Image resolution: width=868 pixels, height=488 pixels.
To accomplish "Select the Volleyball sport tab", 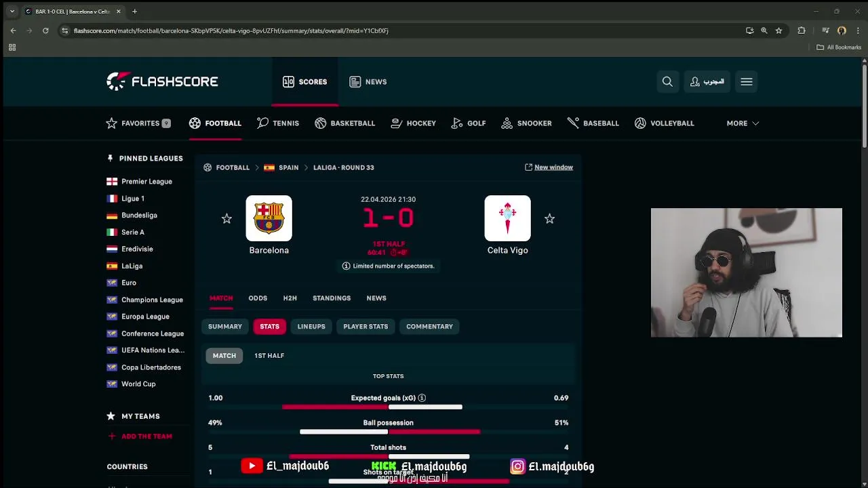I will click(x=665, y=123).
